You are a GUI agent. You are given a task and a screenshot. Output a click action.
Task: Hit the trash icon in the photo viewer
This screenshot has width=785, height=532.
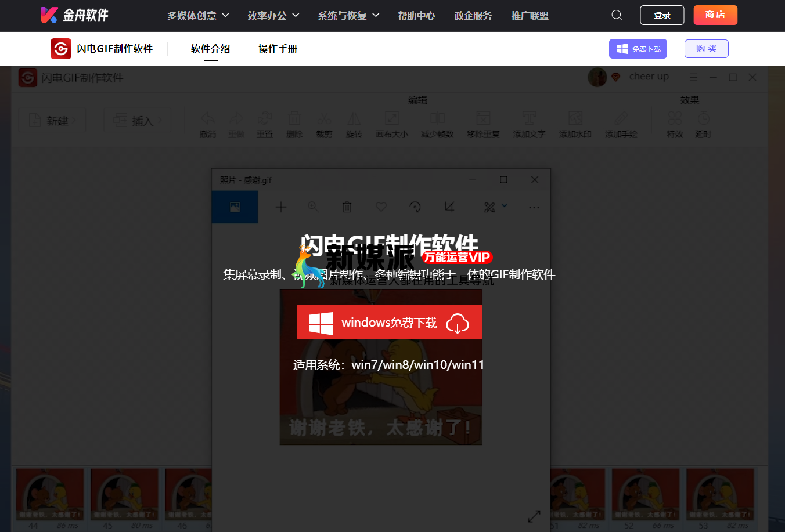[347, 207]
